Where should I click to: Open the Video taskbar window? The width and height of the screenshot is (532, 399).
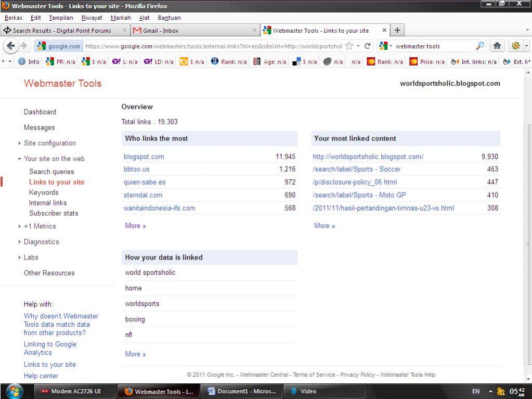coord(324,391)
